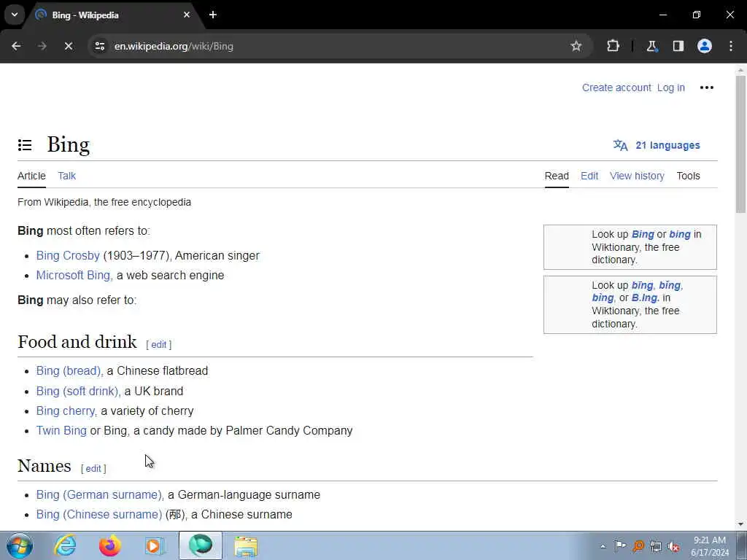Launch Internet Explorer from taskbar
The height and width of the screenshot is (560, 747).
click(x=65, y=545)
